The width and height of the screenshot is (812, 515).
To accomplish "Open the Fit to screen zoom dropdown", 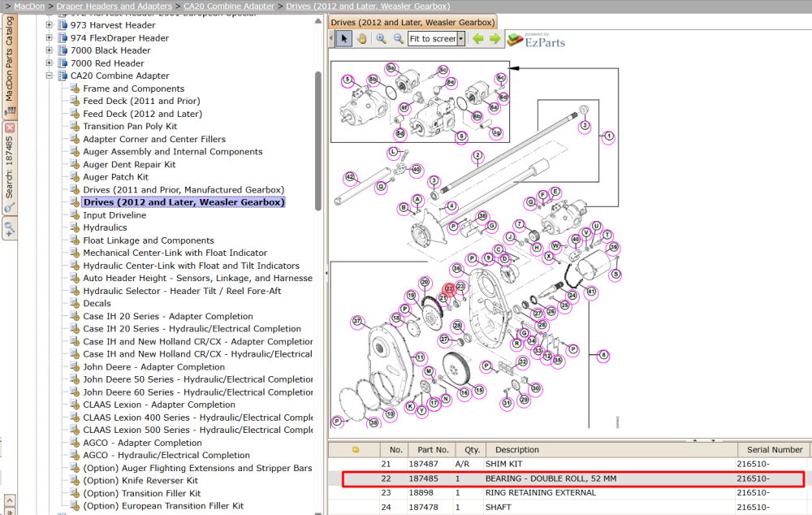I will pos(461,39).
